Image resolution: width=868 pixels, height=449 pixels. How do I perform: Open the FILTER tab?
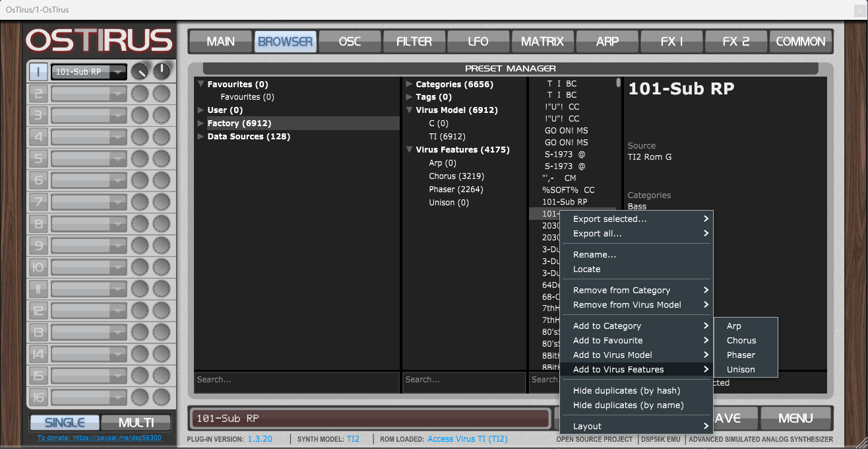(414, 42)
